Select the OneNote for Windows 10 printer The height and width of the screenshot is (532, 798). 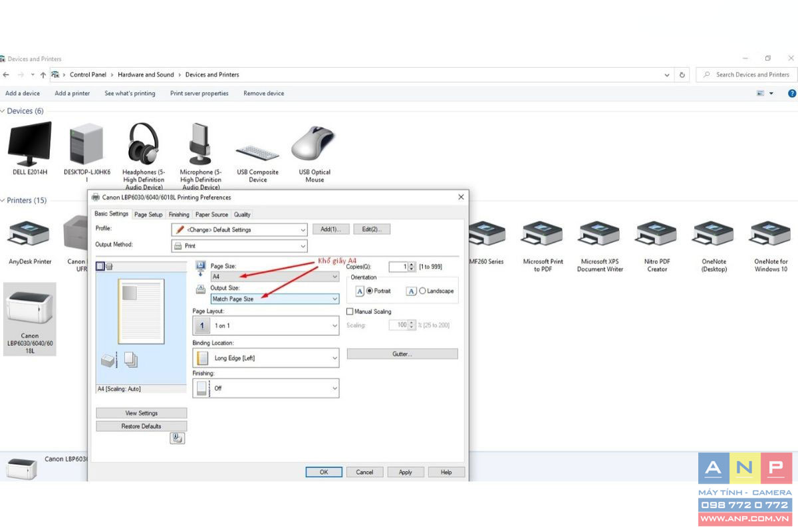[x=771, y=246]
